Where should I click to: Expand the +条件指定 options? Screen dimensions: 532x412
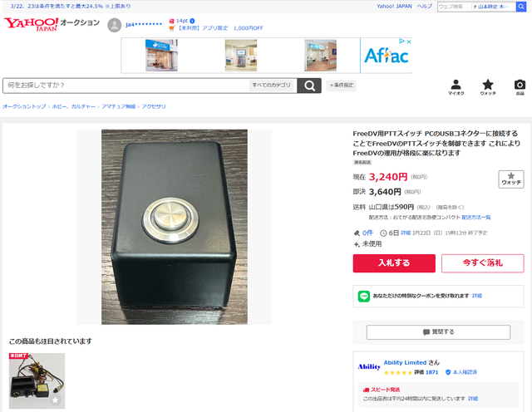point(342,85)
